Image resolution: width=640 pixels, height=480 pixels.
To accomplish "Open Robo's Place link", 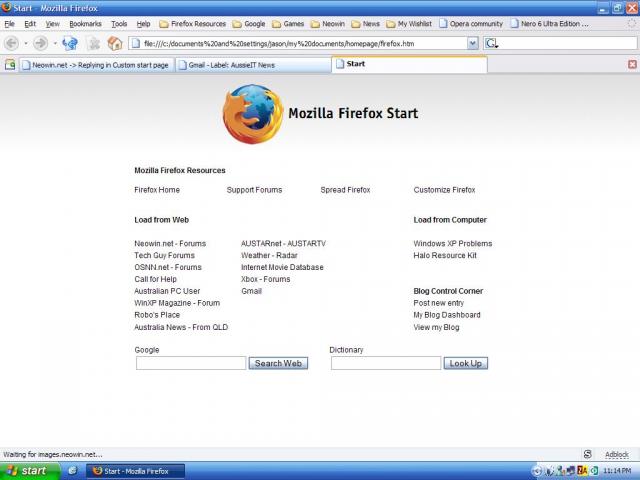I will coord(157,315).
